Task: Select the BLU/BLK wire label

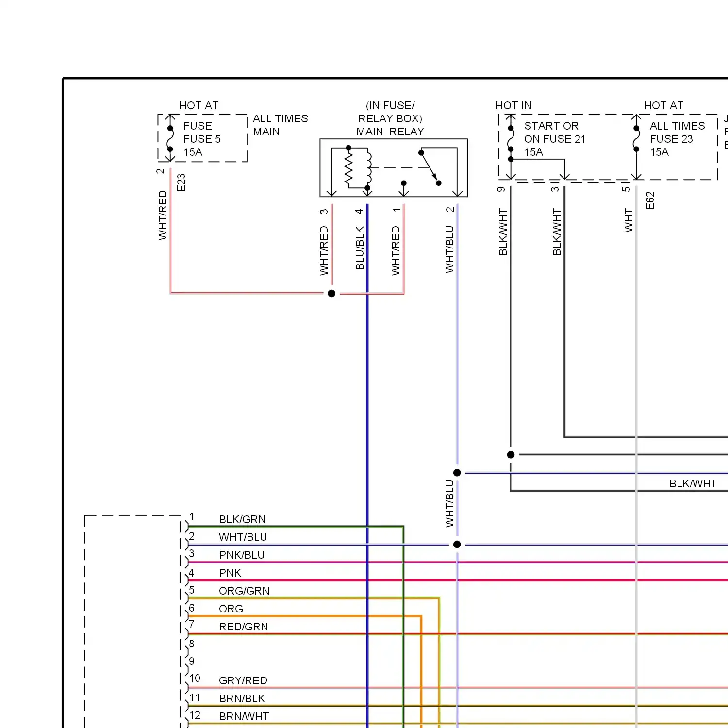Action: (x=359, y=248)
